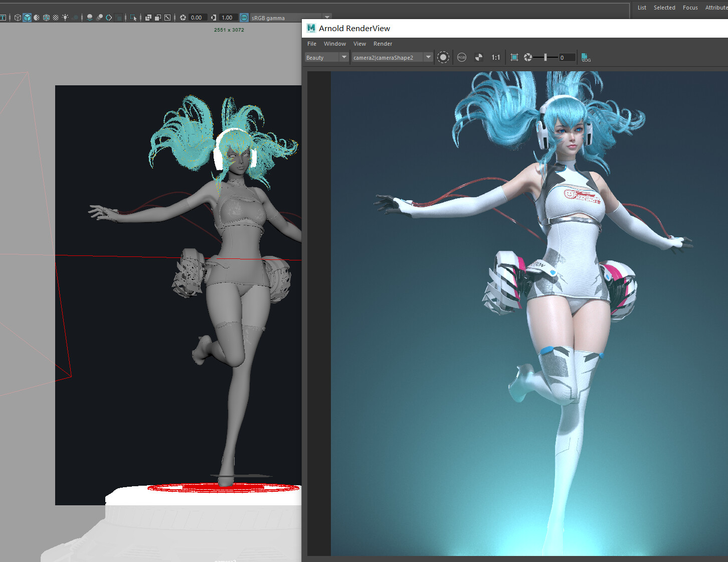Click viewport gamma value field 1.00
This screenshot has height=562, width=728.
point(228,18)
